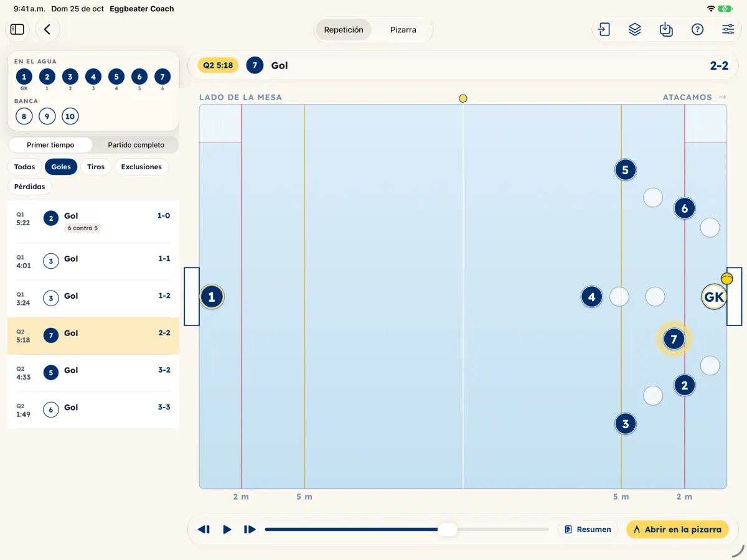The width and height of the screenshot is (747, 560).
Task: Click the replay progress slider thumb
Action: tap(448, 530)
